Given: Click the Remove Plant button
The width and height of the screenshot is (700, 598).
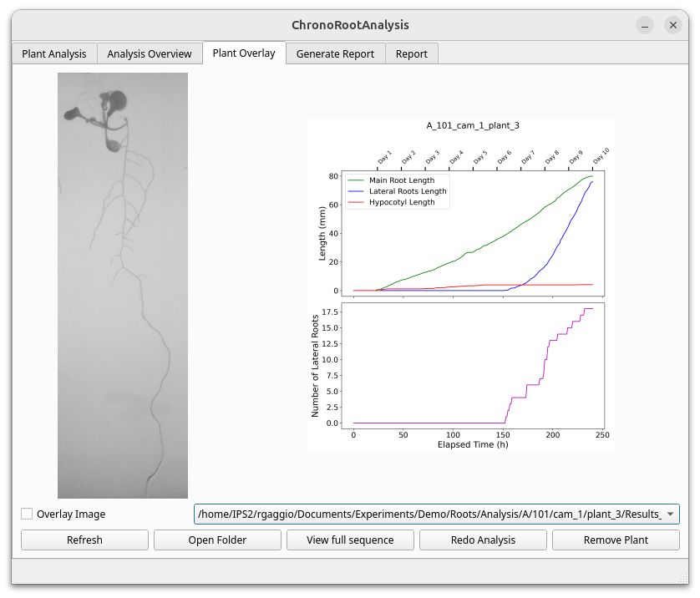Looking at the screenshot, I should point(616,540).
